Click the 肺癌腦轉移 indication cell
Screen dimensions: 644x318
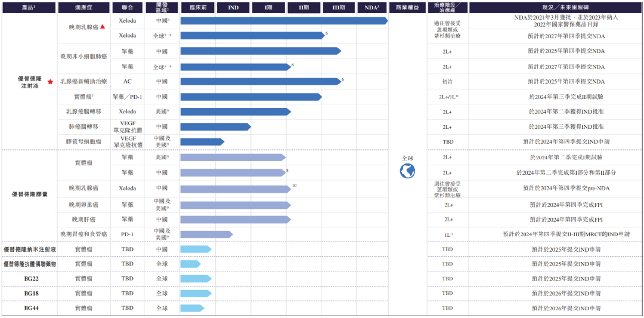83,126
